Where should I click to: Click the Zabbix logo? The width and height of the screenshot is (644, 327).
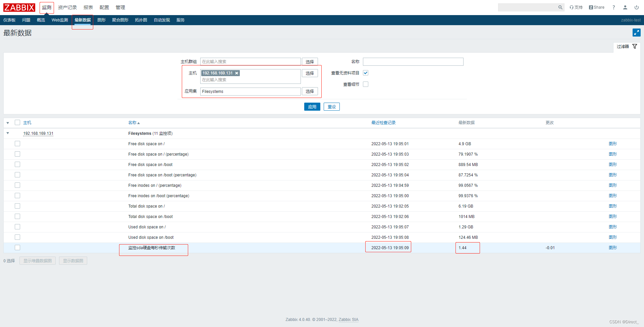(x=19, y=7)
